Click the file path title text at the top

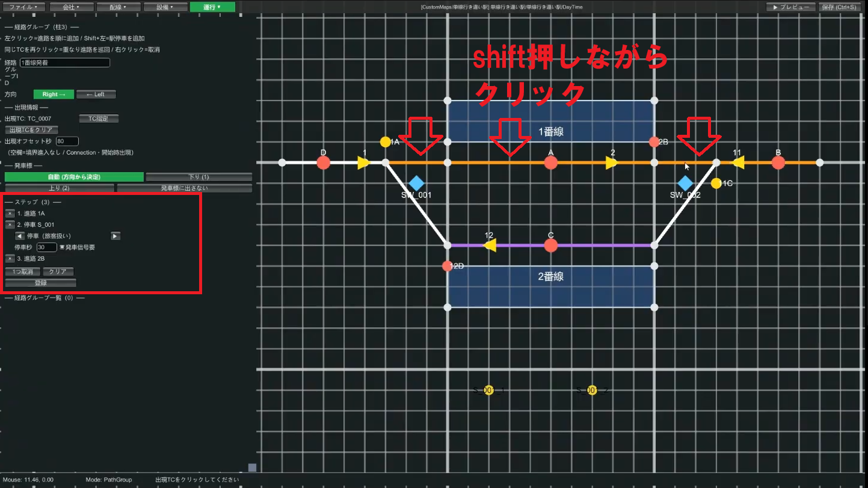tap(502, 7)
